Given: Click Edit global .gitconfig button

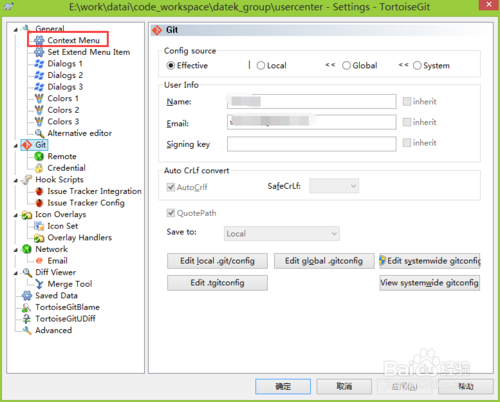Looking at the screenshot, I should point(324,261).
